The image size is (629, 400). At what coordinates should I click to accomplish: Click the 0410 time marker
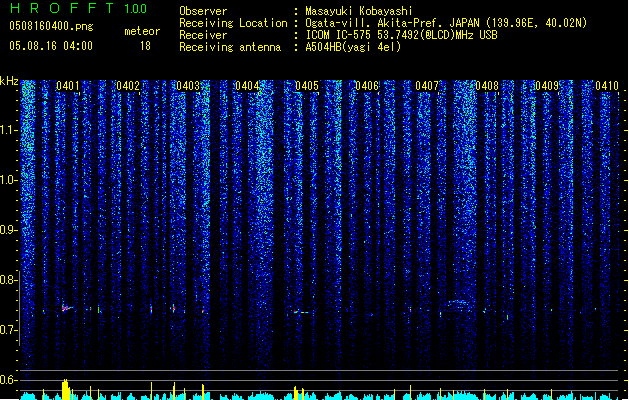pos(607,85)
